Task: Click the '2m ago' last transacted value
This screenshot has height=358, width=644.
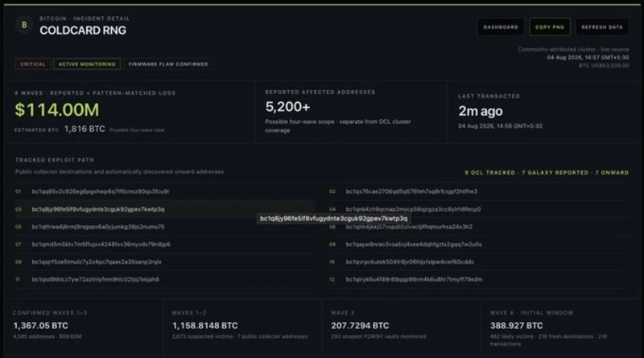Action: [x=481, y=111]
